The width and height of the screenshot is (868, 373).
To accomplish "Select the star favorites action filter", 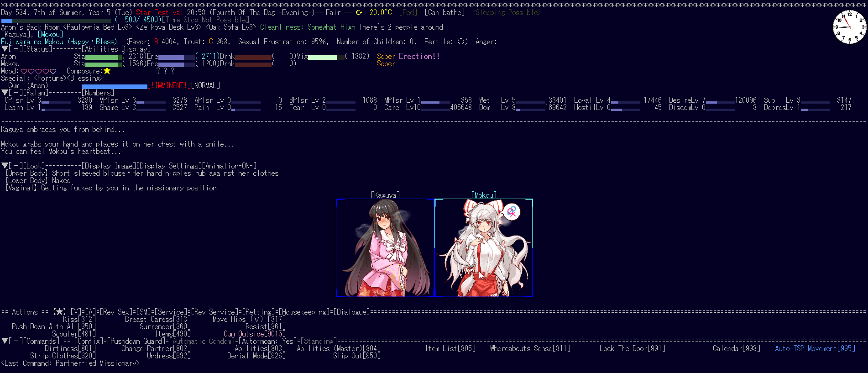I will click(x=59, y=312).
